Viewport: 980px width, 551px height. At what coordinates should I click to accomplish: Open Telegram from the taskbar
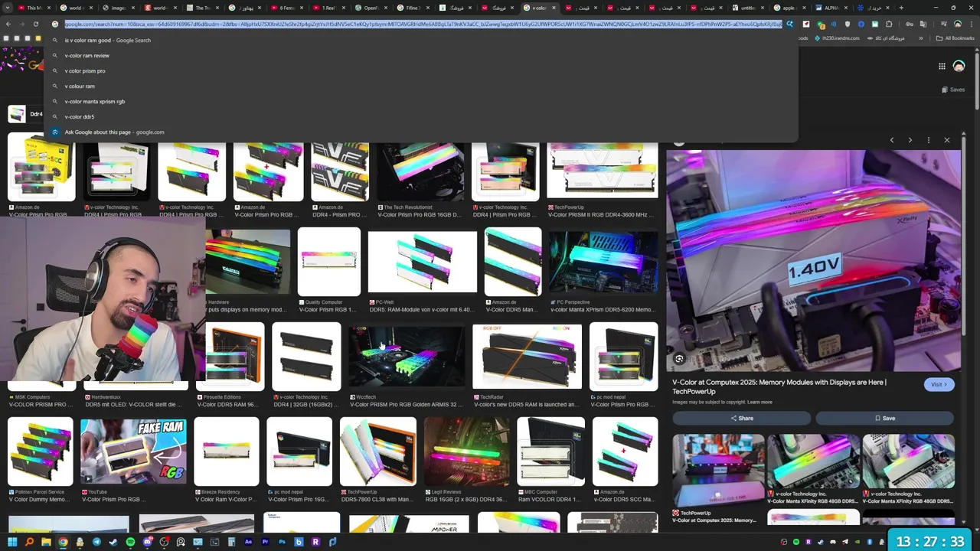pos(96,542)
